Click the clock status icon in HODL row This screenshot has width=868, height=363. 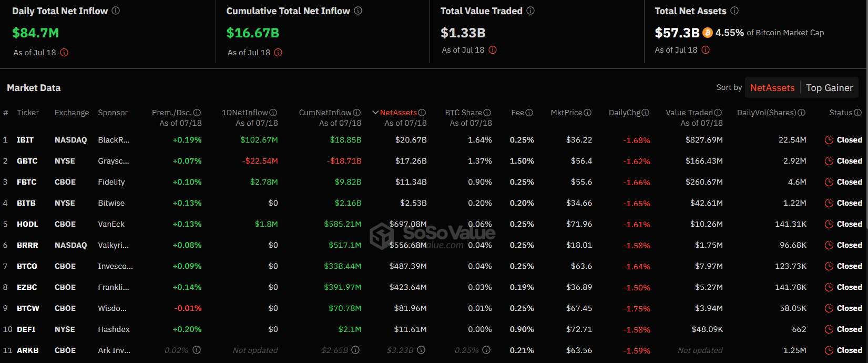(x=829, y=224)
